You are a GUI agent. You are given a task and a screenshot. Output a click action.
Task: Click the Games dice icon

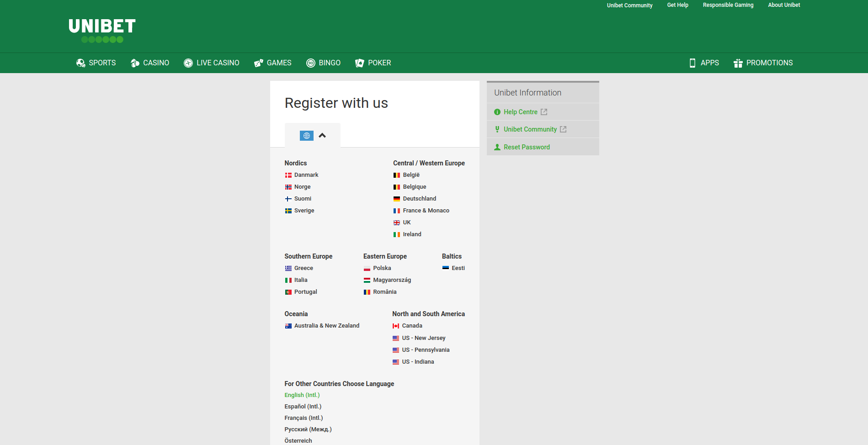pos(259,63)
